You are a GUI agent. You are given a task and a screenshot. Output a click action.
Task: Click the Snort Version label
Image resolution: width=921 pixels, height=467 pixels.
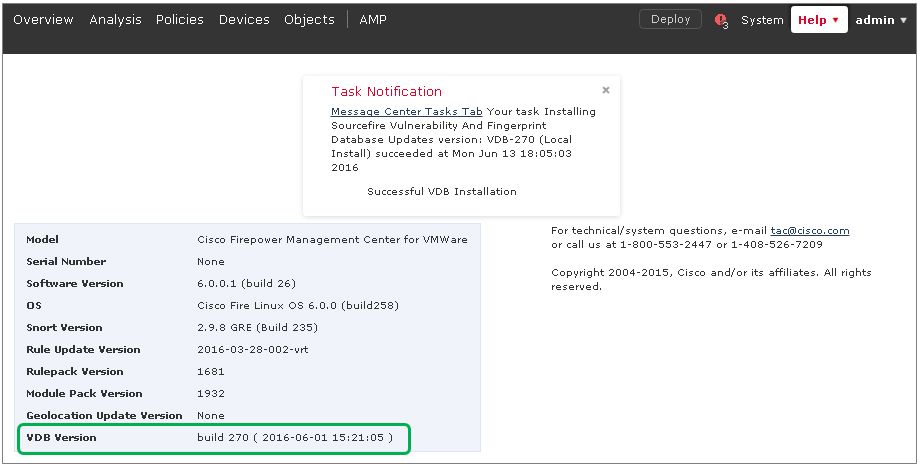coord(64,327)
